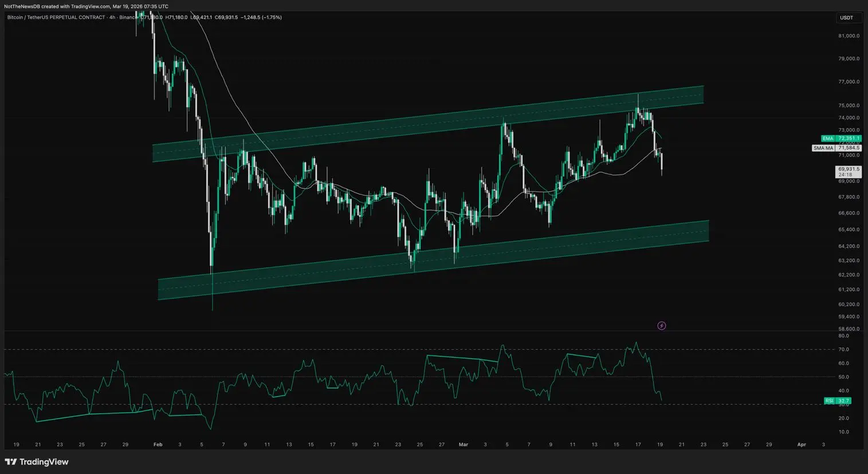Click the Apr label on time axis
The height and width of the screenshot is (474, 868).
[x=802, y=444]
